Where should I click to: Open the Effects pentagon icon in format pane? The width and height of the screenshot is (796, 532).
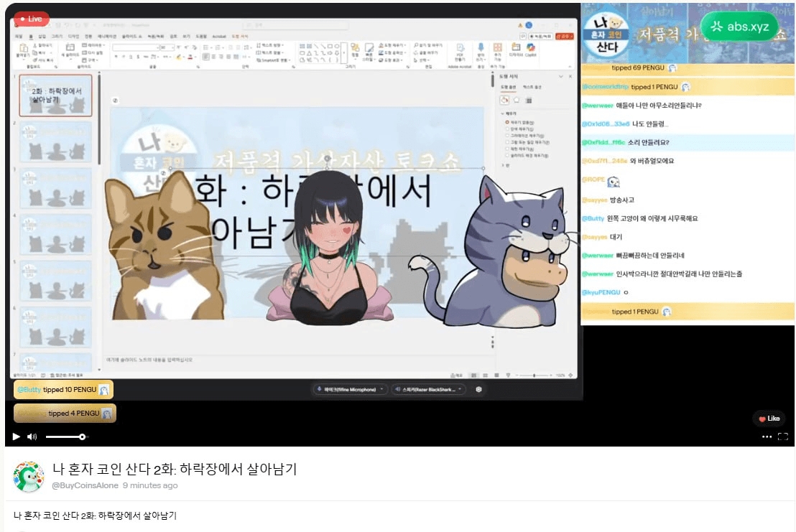(x=517, y=101)
